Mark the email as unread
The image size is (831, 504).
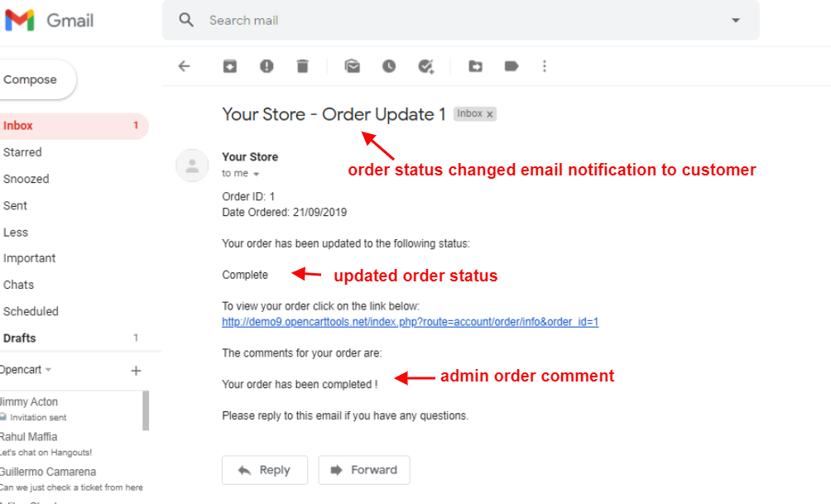coord(353,66)
